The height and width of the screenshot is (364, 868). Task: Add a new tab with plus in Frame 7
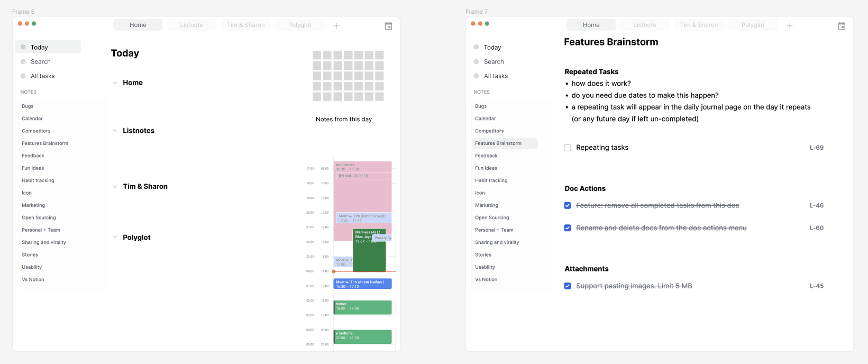pyautogui.click(x=790, y=26)
